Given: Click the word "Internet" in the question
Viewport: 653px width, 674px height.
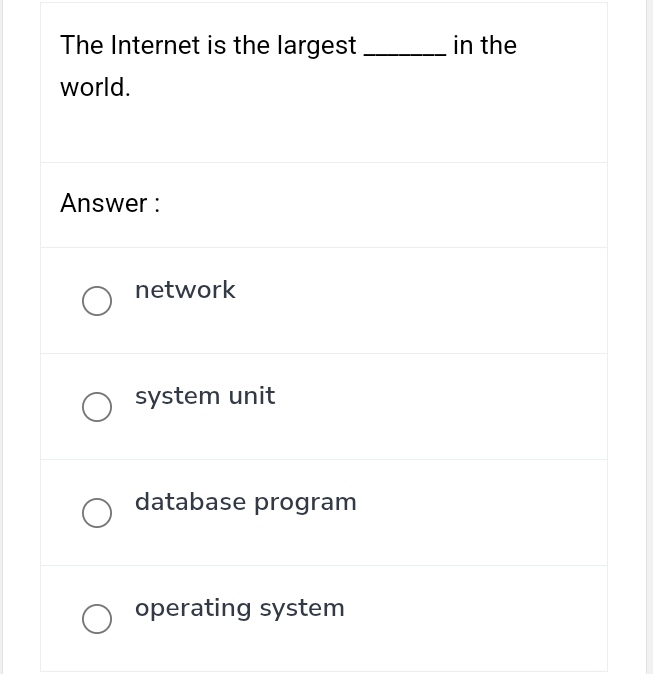Looking at the screenshot, I should point(155,46).
